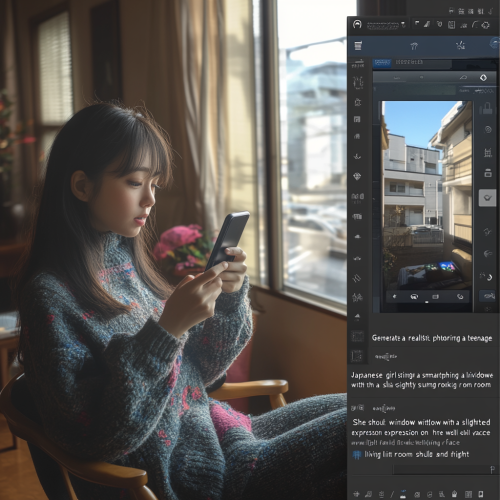500x500 pixels.
Task: Click the arrow icon in the preview bottom bar
Action: pos(395,296)
